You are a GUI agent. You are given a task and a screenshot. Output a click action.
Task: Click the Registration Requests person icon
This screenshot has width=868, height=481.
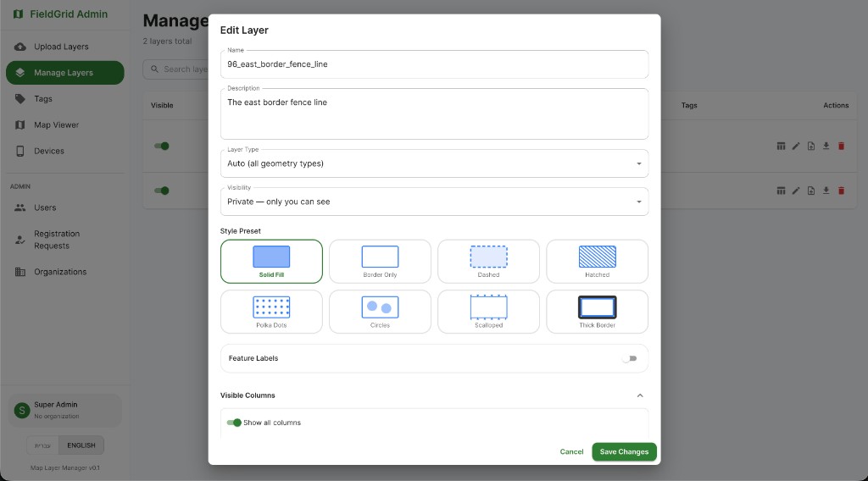point(20,240)
